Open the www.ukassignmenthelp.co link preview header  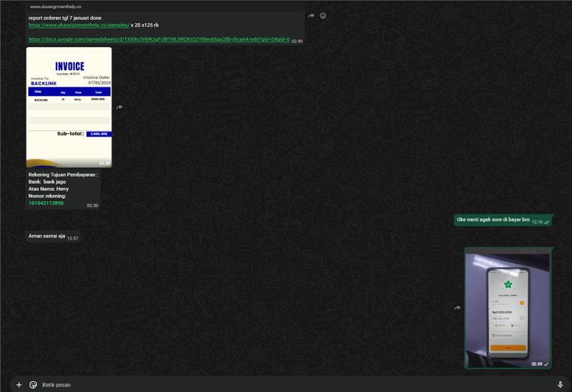point(60,6)
